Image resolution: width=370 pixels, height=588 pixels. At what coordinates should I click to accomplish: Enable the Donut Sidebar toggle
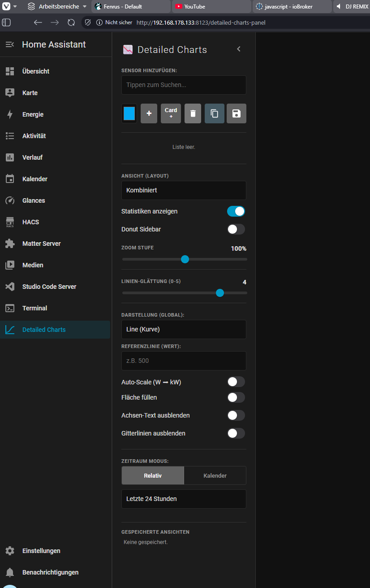236,229
